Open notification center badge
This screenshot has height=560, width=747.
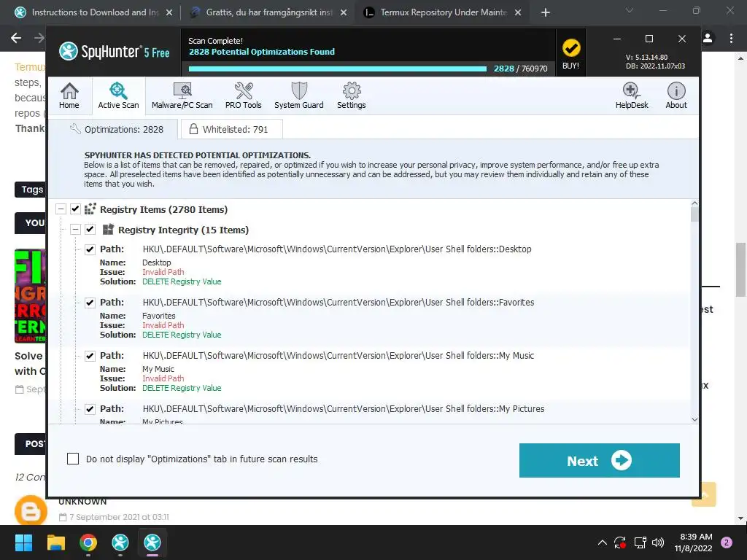click(x=727, y=542)
